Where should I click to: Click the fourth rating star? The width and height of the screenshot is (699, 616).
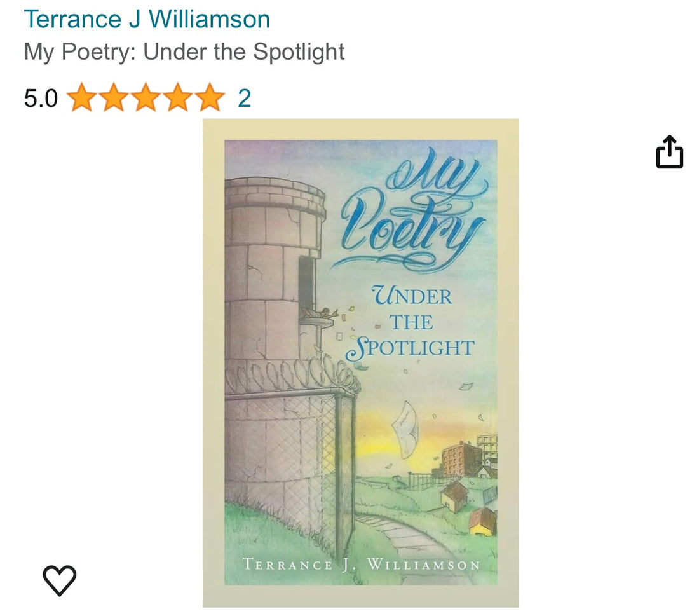177,99
